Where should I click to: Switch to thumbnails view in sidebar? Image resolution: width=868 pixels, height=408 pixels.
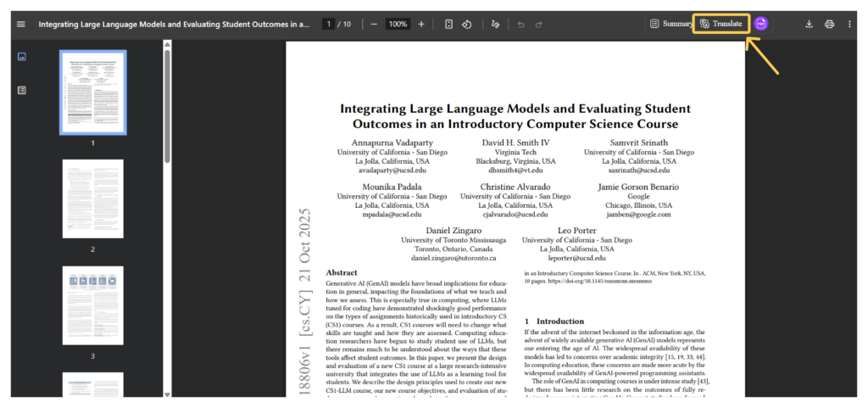point(21,57)
